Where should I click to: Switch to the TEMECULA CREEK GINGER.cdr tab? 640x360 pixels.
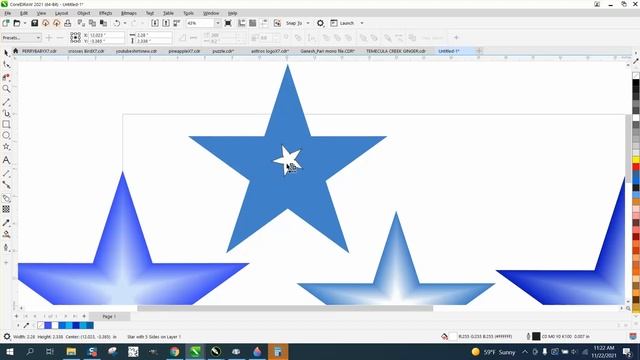(396, 51)
